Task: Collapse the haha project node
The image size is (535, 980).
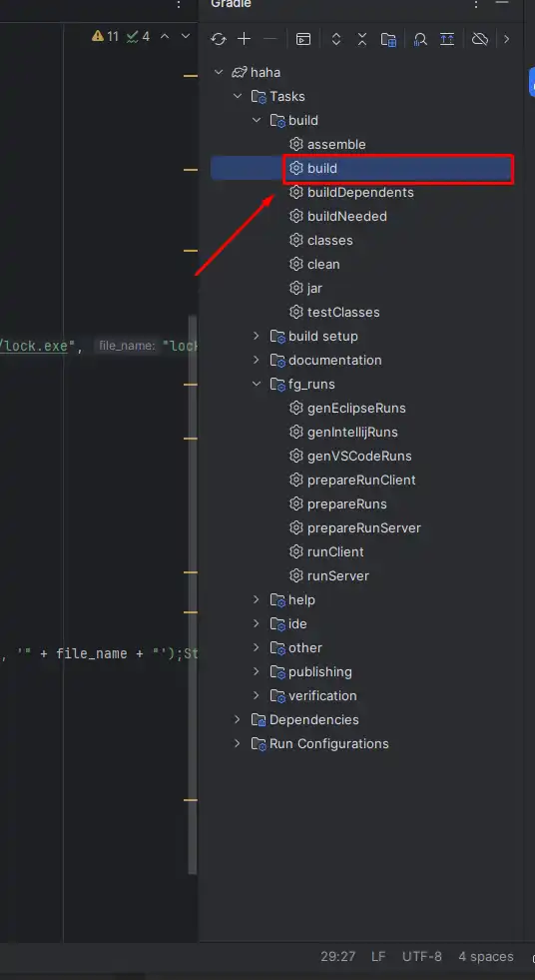Action: tap(219, 73)
